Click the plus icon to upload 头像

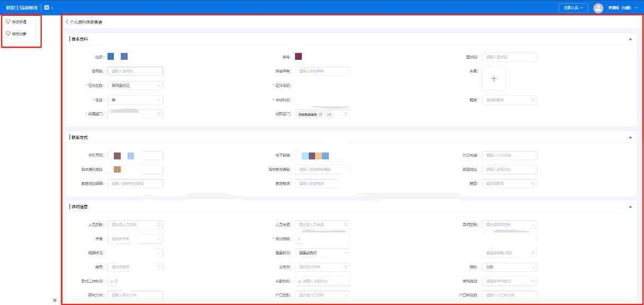(x=494, y=78)
